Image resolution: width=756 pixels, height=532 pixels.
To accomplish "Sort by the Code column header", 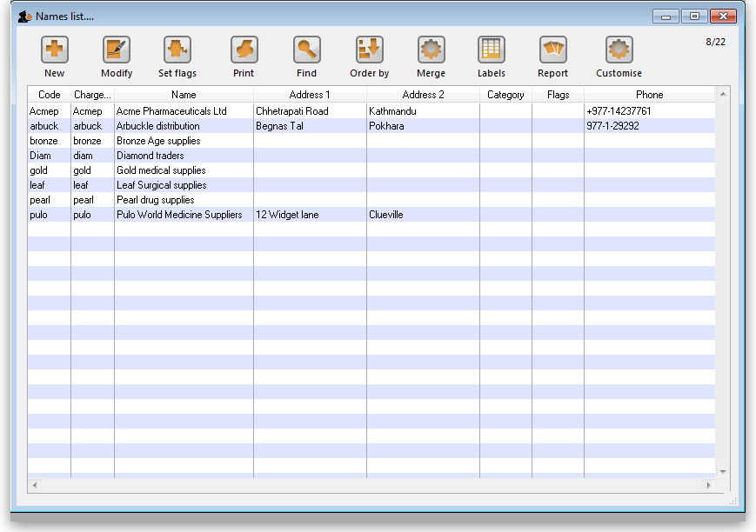I will coord(50,95).
